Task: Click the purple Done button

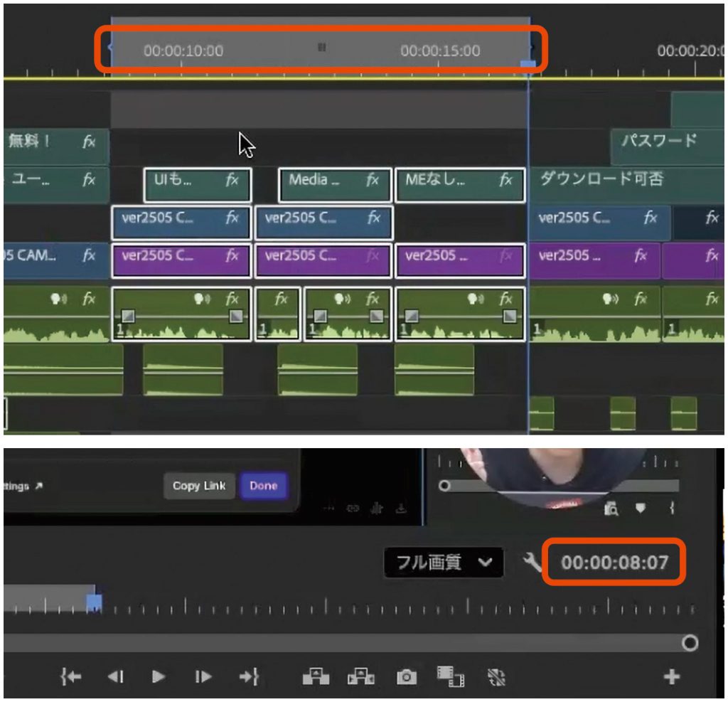Action: click(x=263, y=486)
